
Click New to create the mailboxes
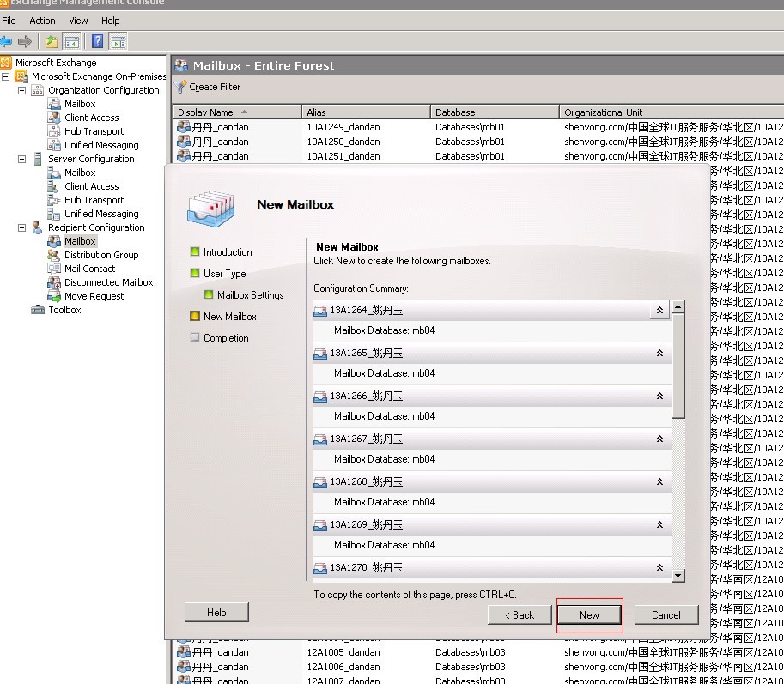[x=589, y=615]
